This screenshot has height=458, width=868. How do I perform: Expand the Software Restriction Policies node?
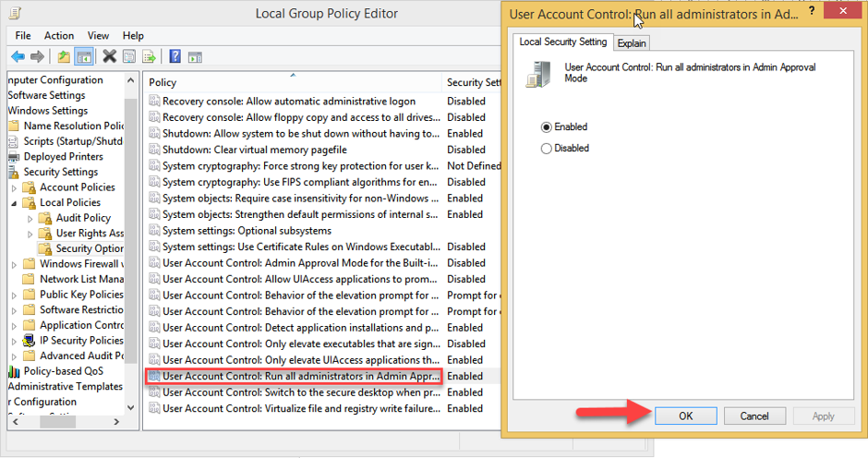tap(14, 310)
